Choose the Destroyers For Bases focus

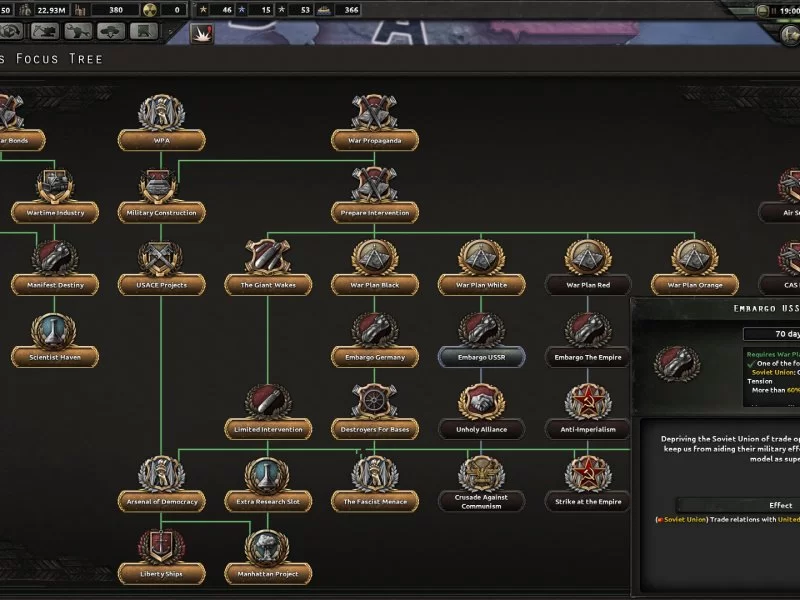coord(375,402)
